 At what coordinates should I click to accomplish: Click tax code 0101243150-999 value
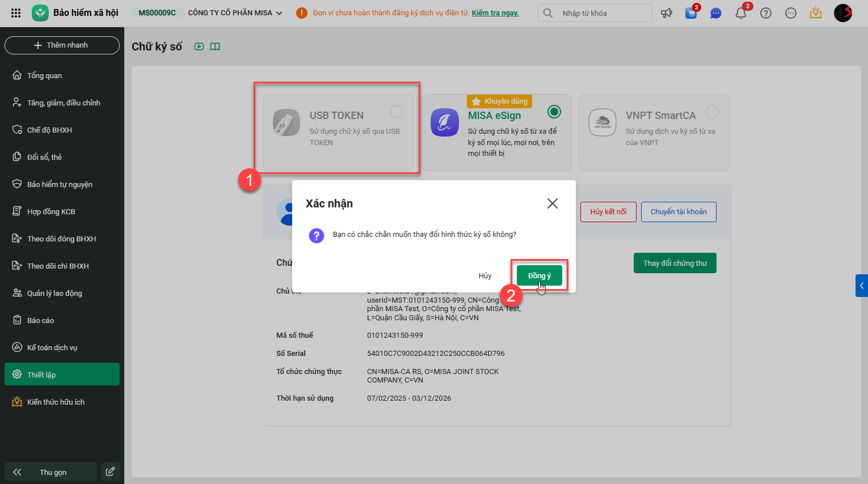click(x=395, y=335)
